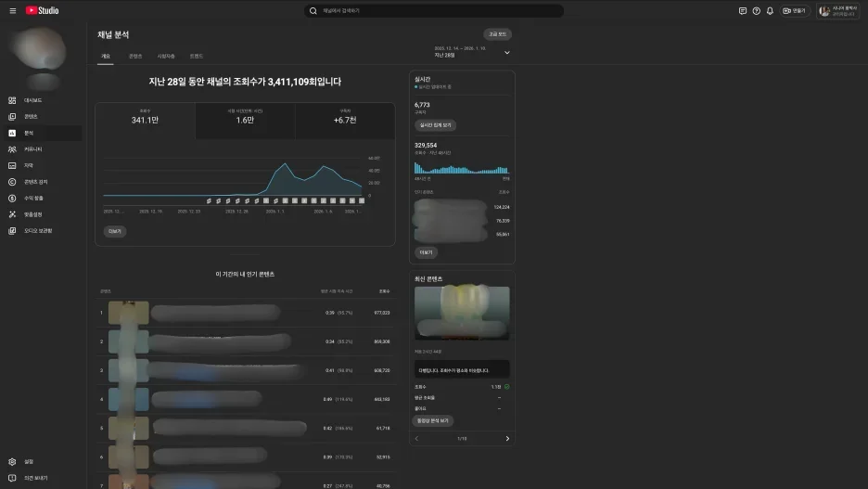Screen dimensions: 868x489
Task: Open the 맞춤설정 customization icon
Action: (12, 214)
